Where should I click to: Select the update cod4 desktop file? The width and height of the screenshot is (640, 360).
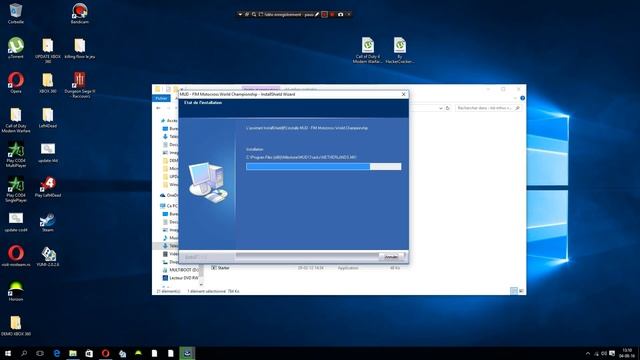point(16,222)
